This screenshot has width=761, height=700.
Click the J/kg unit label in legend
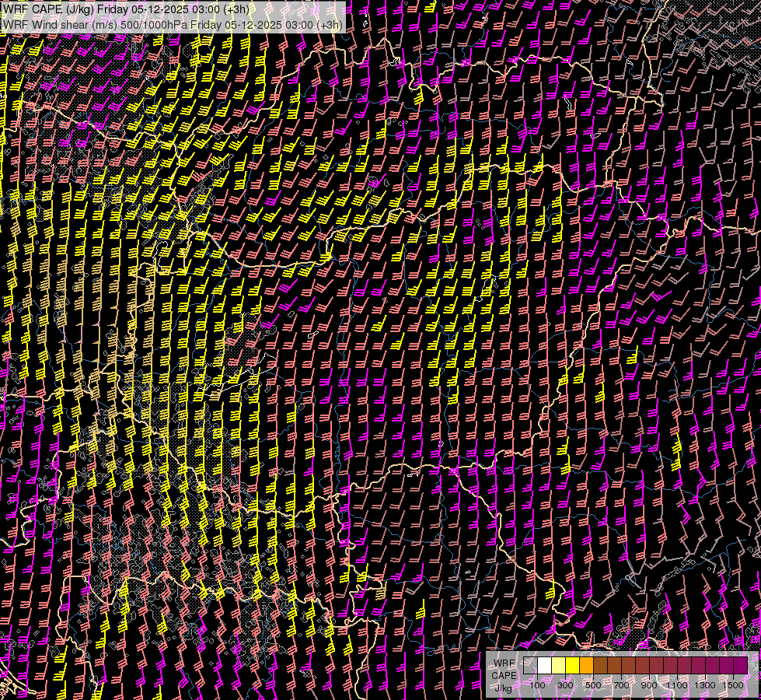(x=504, y=688)
